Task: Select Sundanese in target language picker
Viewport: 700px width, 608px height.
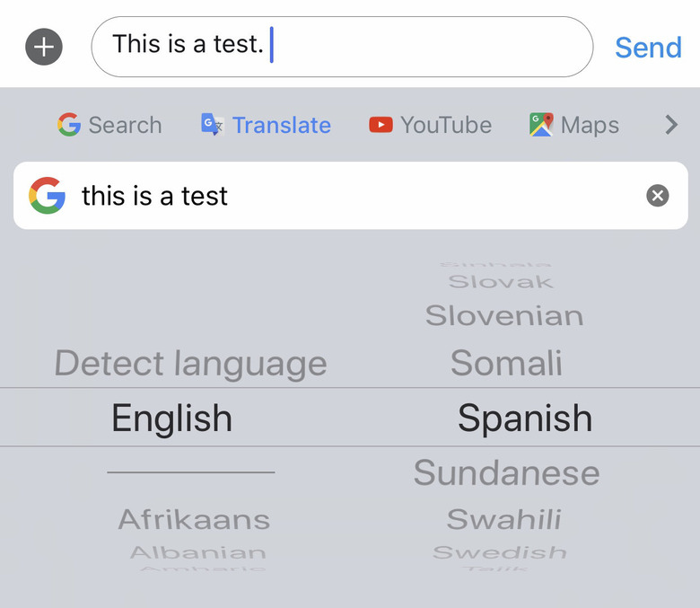Action: 506,473
